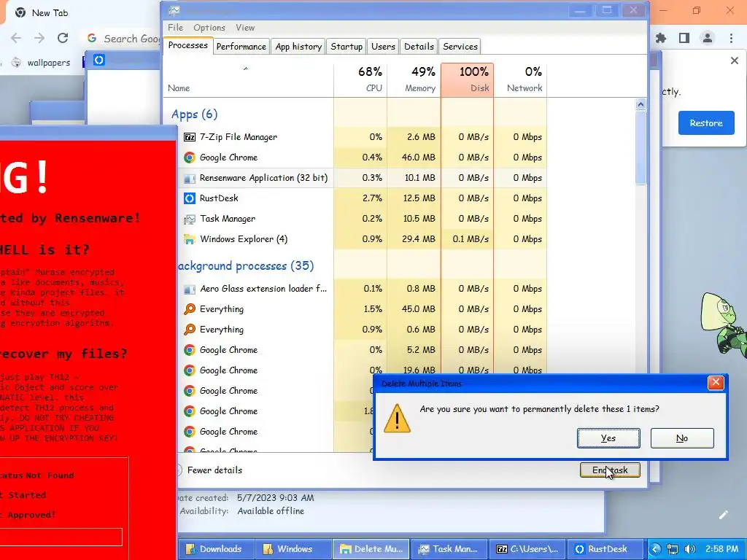Image resolution: width=747 pixels, height=560 pixels.
Task: Select the Processes tab
Action: [187, 46]
